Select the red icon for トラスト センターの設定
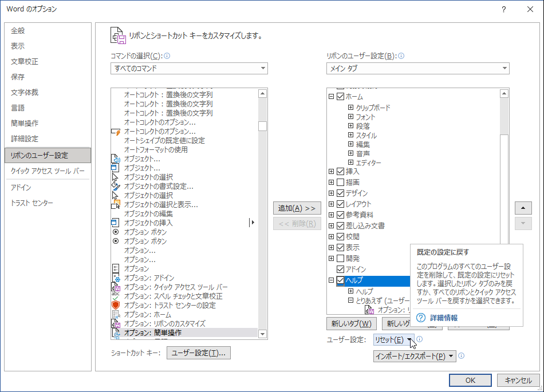Viewport: 544px width, 392px height. click(x=117, y=304)
